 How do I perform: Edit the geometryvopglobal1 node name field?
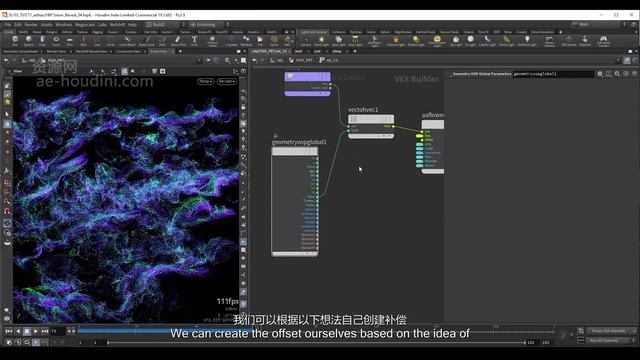553,74
